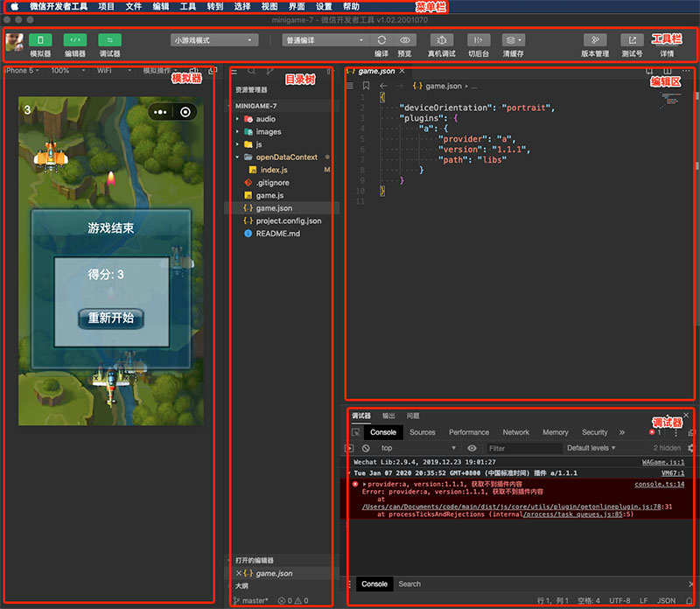Open the 工具 menu in menu bar
The height and width of the screenshot is (609, 700).
(187, 6)
